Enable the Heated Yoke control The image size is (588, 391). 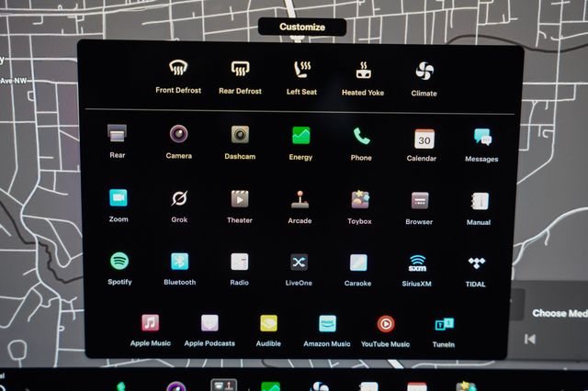[x=363, y=71]
